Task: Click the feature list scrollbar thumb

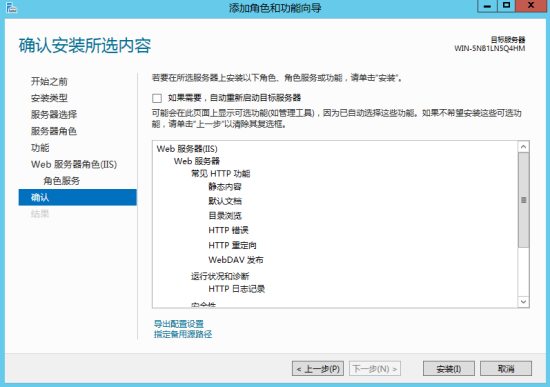Action: pyautogui.click(x=523, y=200)
